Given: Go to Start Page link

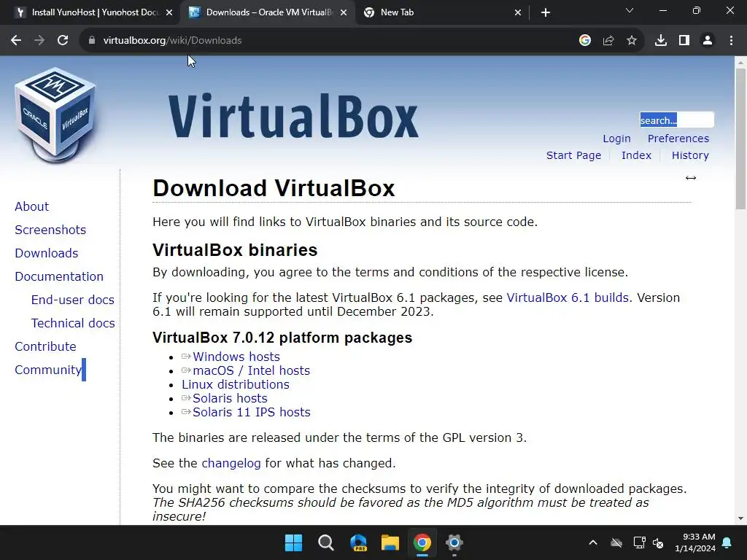Looking at the screenshot, I should point(573,155).
